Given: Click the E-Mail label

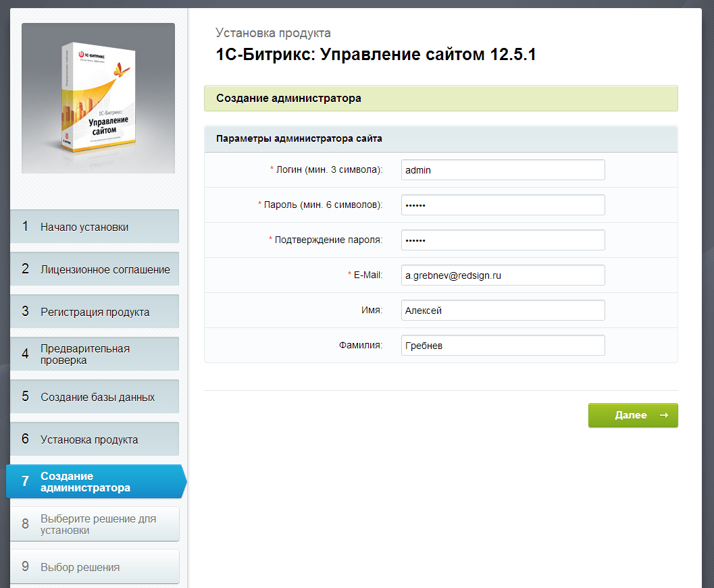Looking at the screenshot, I should point(365,275).
